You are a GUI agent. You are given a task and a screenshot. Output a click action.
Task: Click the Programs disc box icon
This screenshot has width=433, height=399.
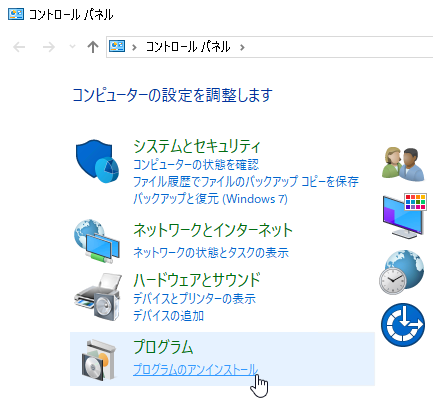(x=99, y=360)
